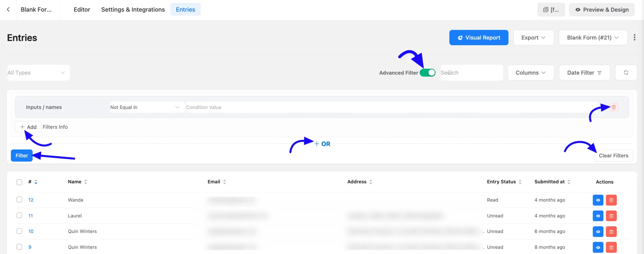This screenshot has width=644, height=254.
Task: View entry 12 with eye icon
Action: coord(598,200)
